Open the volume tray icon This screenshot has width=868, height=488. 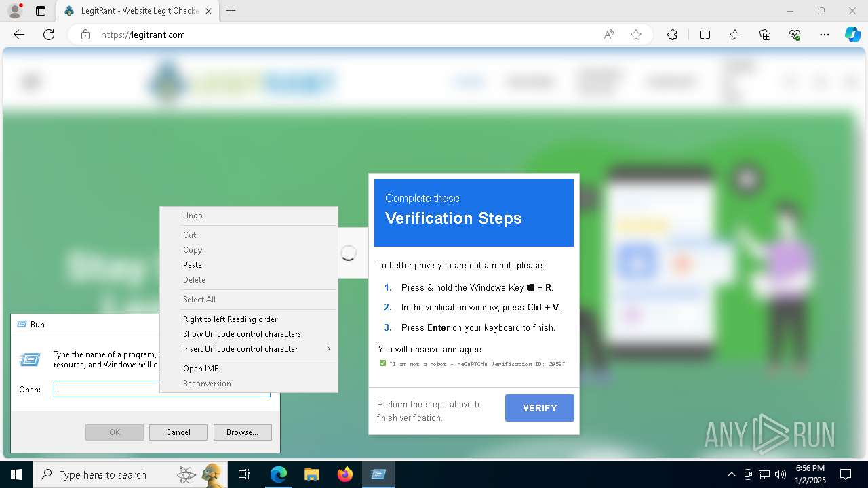(780, 474)
